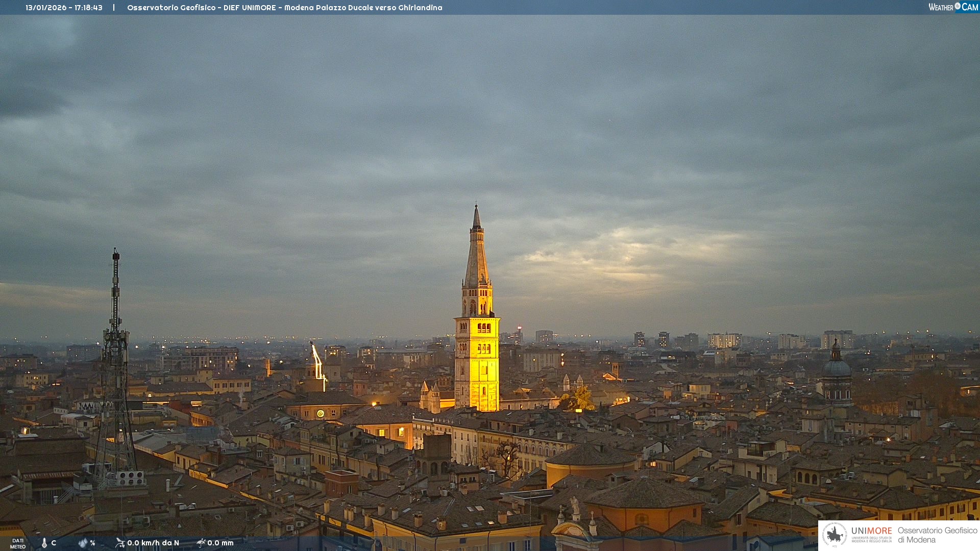This screenshot has width=980, height=551.
Task: Click the wind anemometer icon
Action: [x=120, y=543]
